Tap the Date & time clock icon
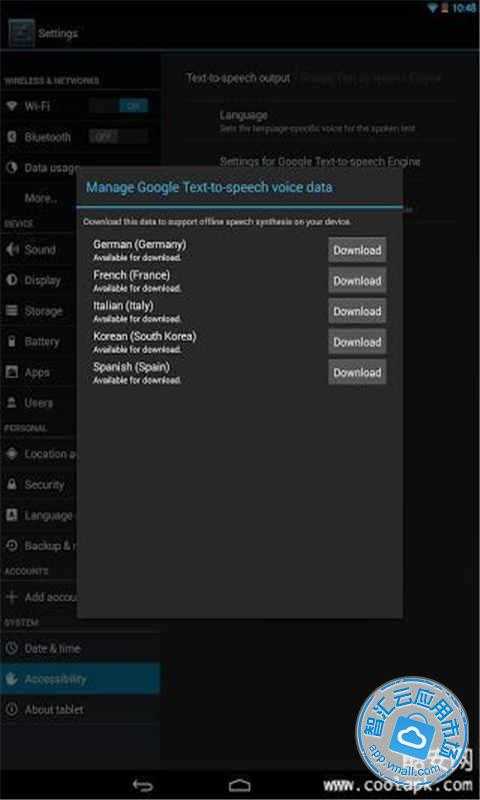 point(12,648)
